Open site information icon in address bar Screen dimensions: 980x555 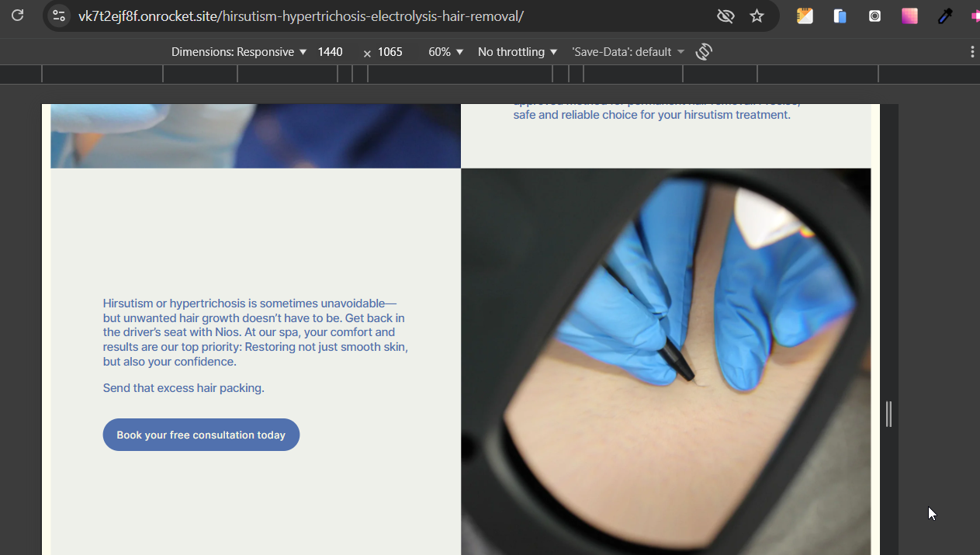coord(59,16)
